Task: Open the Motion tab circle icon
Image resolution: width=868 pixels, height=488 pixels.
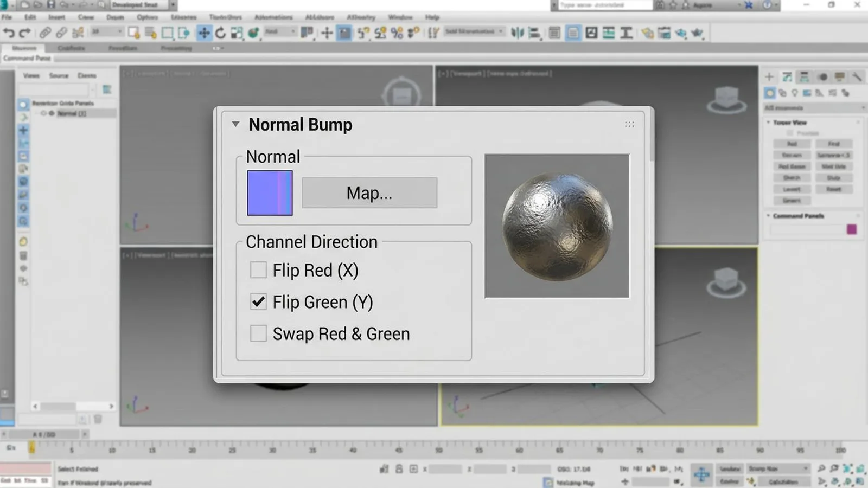Action: pyautogui.click(x=822, y=76)
